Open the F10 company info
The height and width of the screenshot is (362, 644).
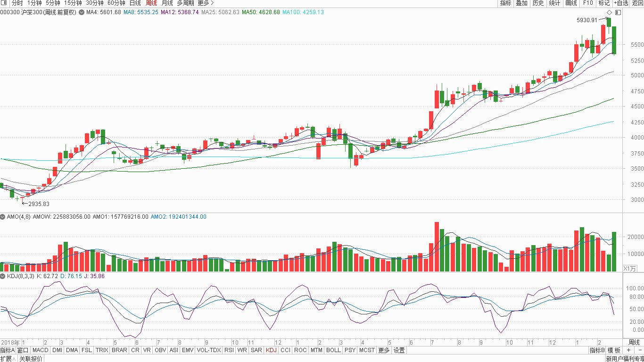click(x=587, y=3)
